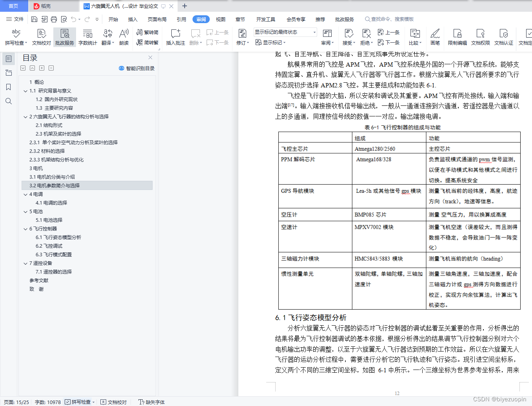Viewport: 532px width, 406px height.
Task: Switch to the 章节 ribbon tab
Action: point(240,19)
